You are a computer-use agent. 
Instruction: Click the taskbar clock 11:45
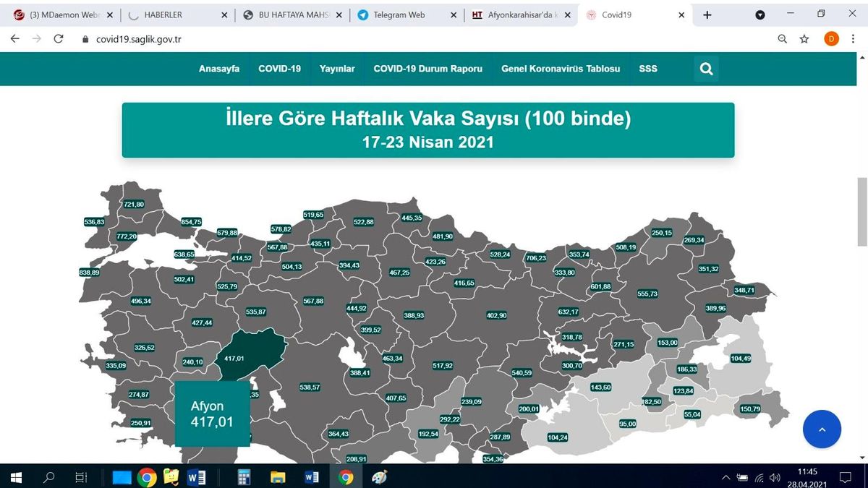point(807,471)
